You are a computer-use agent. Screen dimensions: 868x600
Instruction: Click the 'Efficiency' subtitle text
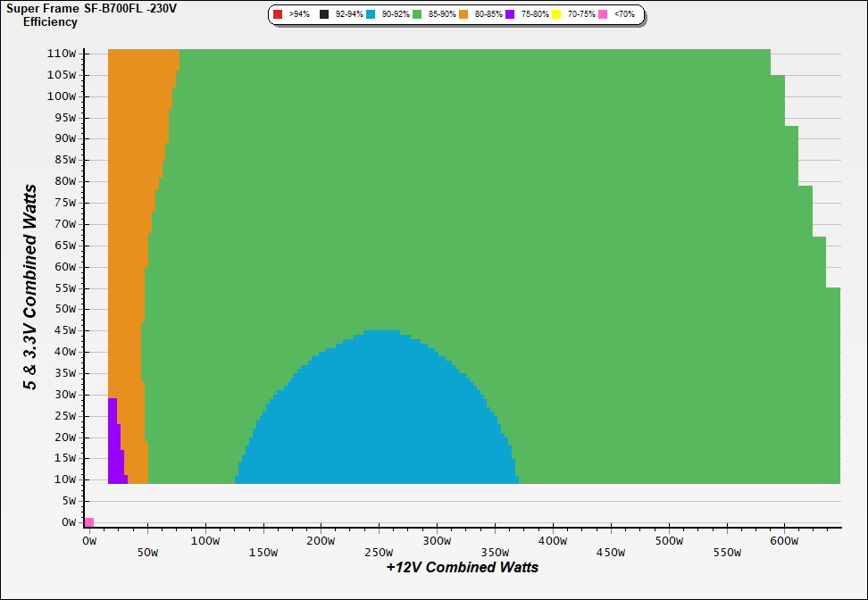(50, 21)
